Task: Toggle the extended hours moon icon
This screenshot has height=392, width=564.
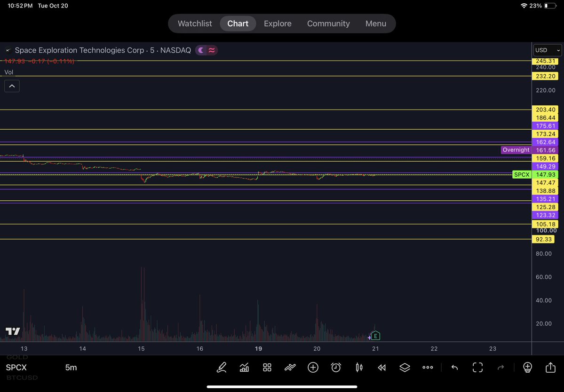Action: point(201,50)
